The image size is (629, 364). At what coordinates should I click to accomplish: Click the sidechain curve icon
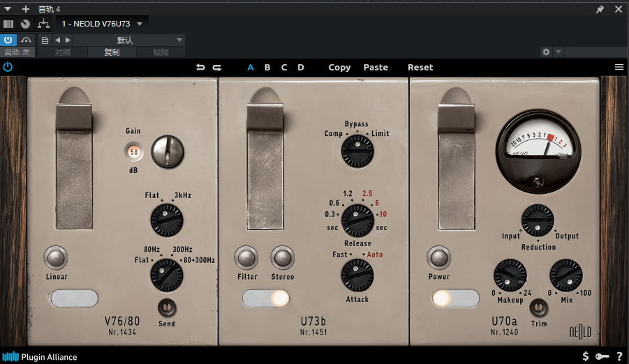[x=26, y=40]
